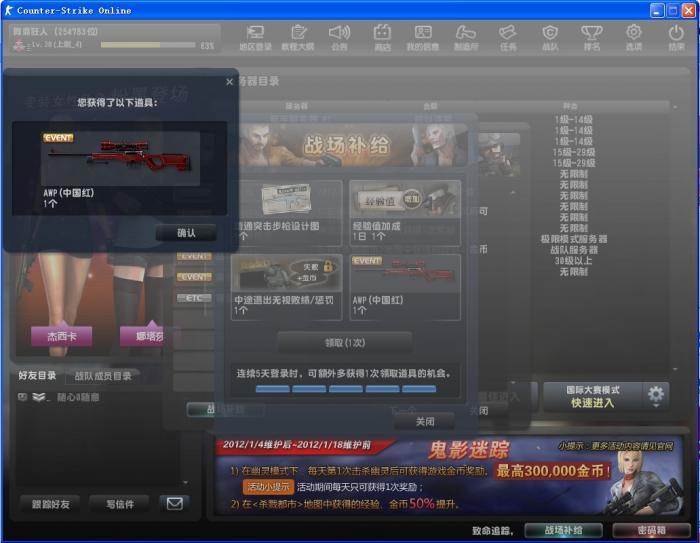Click the orange 活动小提示 label
The height and width of the screenshot is (543, 700).
click(268, 487)
